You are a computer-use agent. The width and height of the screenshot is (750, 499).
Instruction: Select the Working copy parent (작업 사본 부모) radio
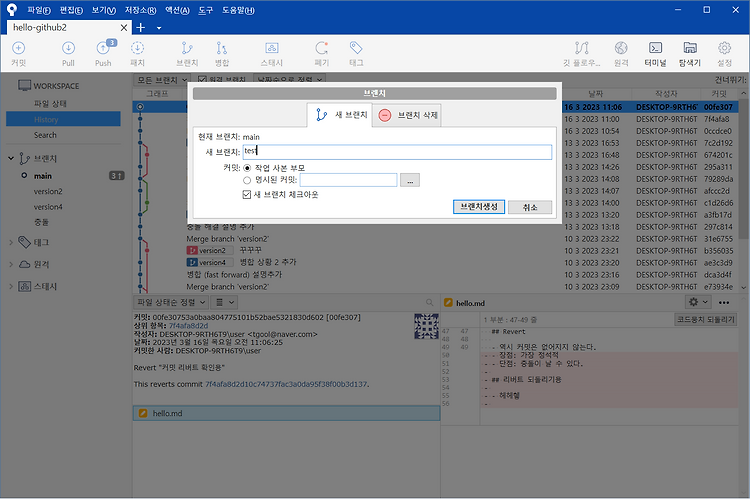click(x=247, y=168)
